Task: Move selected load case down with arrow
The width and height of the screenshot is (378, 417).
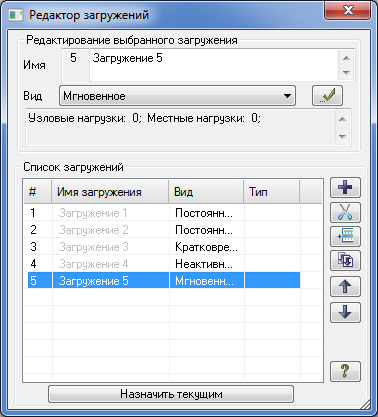Action: point(345,312)
